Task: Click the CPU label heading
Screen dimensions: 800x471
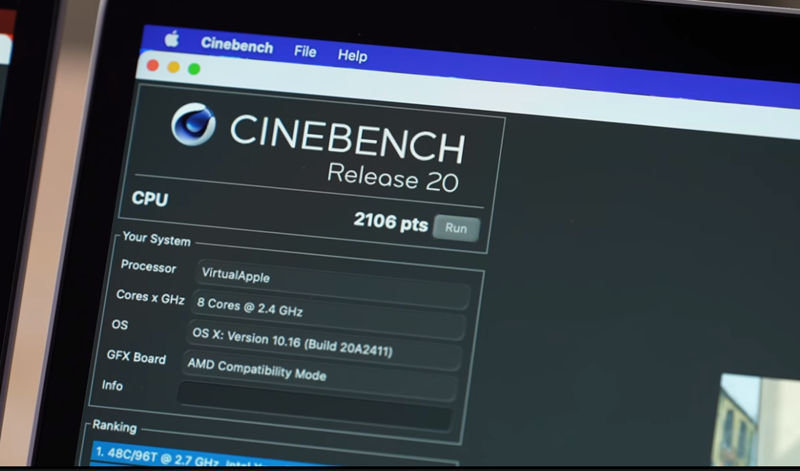Action: pyautogui.click(x=150, y=199)
